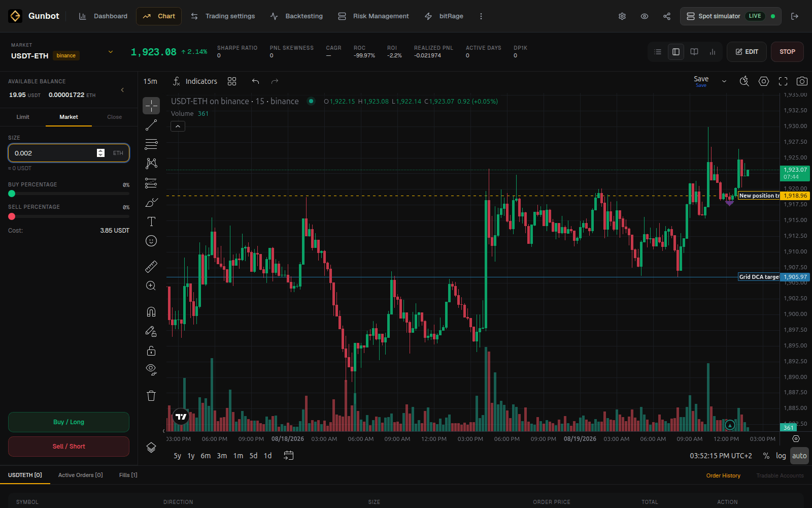This screenshot has height=508, width=812.
Task: Open the Trading settings page
Action: point(223,16)
